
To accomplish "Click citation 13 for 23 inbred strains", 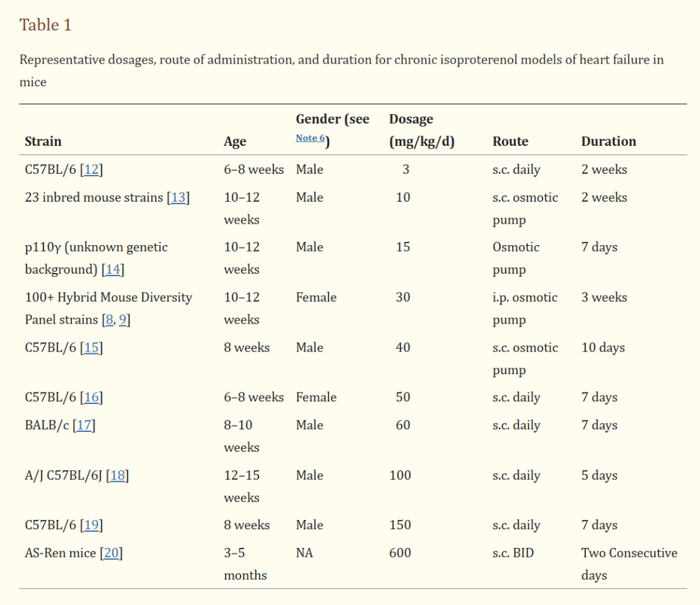I will pyautogui.click(x=178, y=198).
